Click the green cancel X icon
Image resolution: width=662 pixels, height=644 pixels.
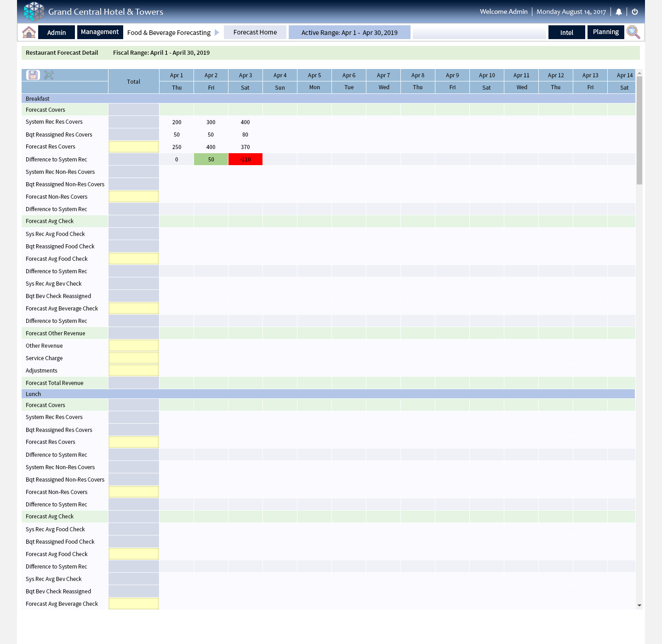point(49,75)
